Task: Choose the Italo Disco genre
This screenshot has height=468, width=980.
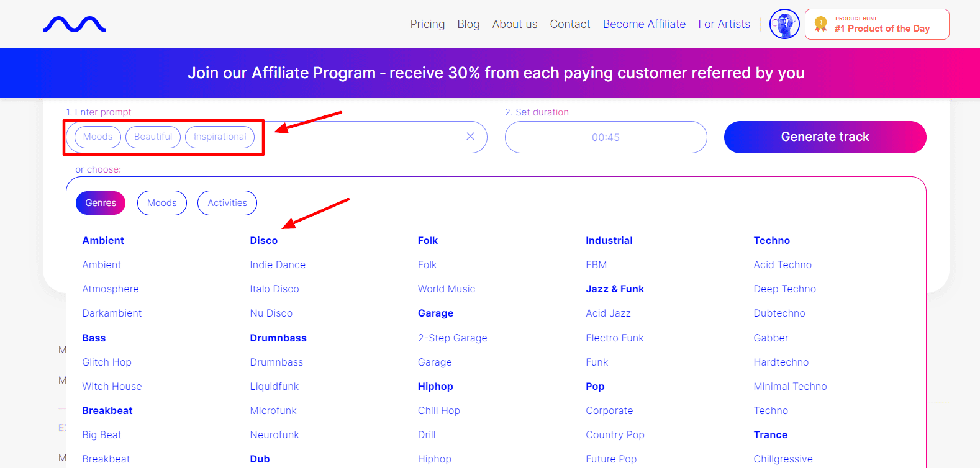Action: coord(274,289)
